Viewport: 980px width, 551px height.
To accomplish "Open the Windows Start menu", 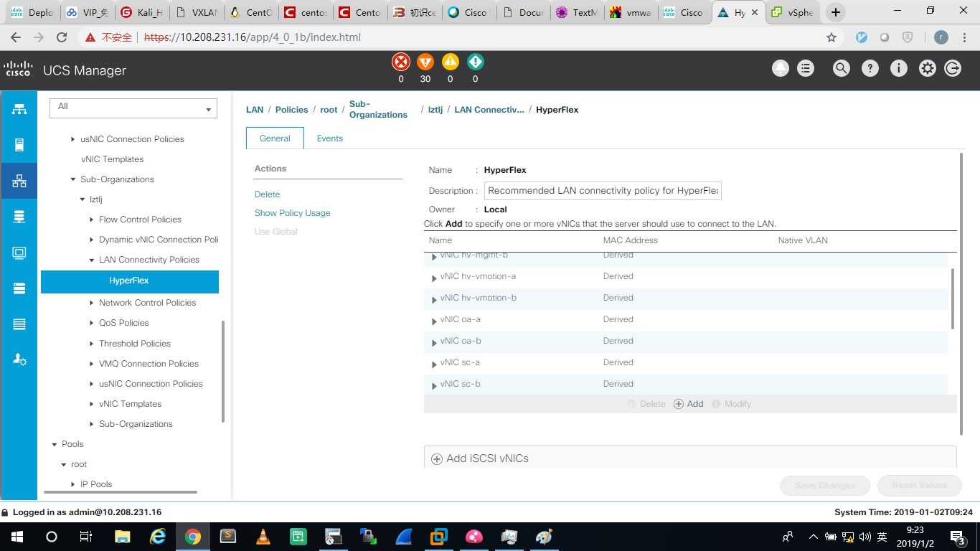I will pyautogui.click(x=17, y=537).
